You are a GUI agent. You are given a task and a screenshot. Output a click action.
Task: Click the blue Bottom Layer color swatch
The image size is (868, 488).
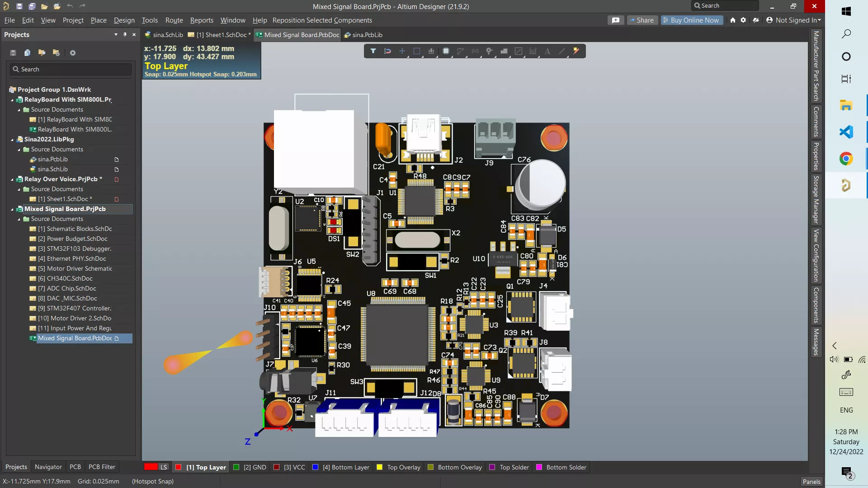[x=315, y=467]
